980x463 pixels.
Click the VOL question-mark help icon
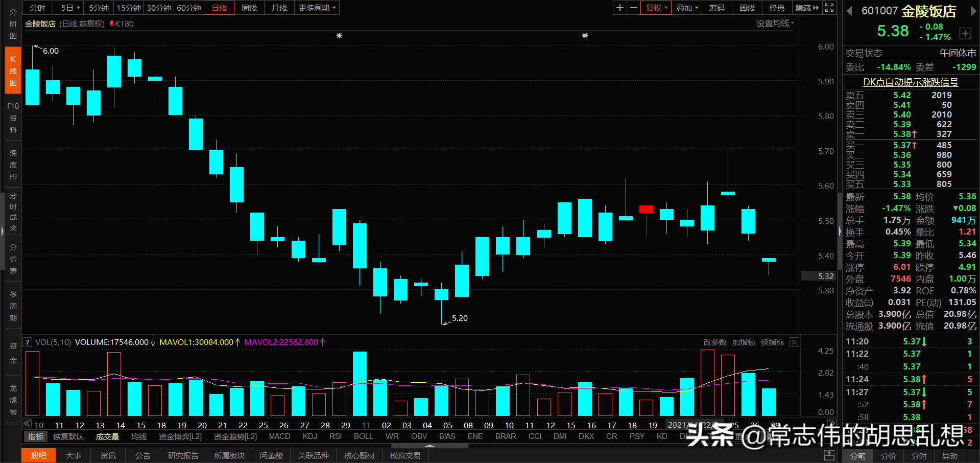27,342
